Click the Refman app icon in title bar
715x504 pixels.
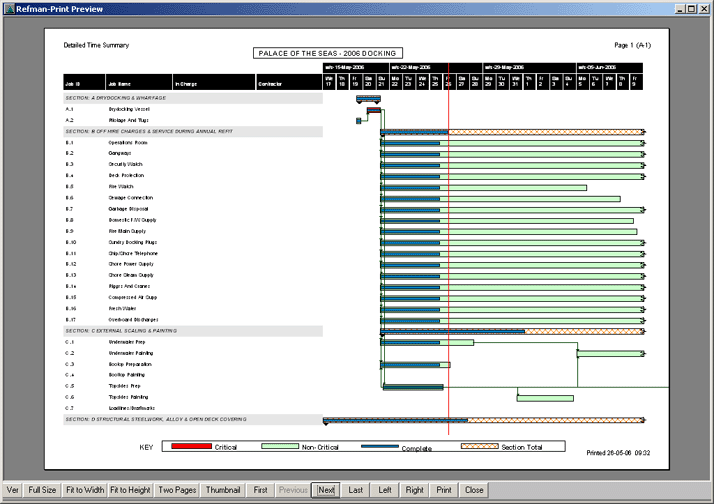click(8, 8)
